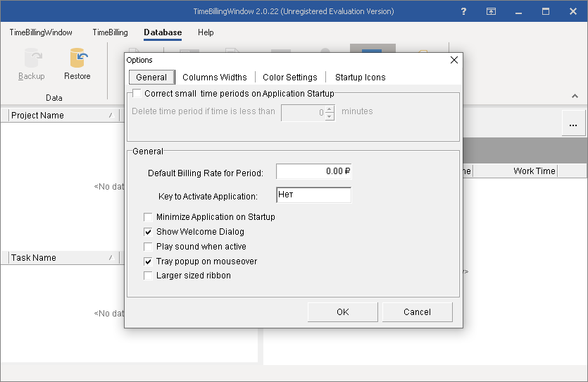Click the Backup database icon
The height and width of the screenshot is (382, 588).
click(x=32, y=59)
